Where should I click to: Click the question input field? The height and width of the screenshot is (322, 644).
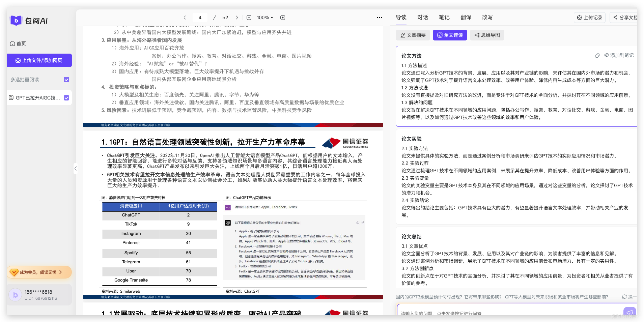[509, 313]
